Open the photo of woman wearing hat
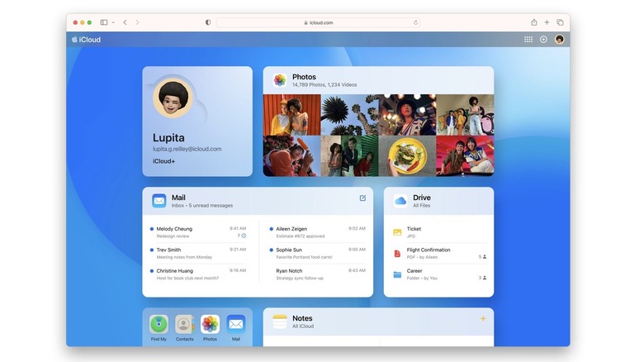The image size is (644, 362). [x=407, y=115]
